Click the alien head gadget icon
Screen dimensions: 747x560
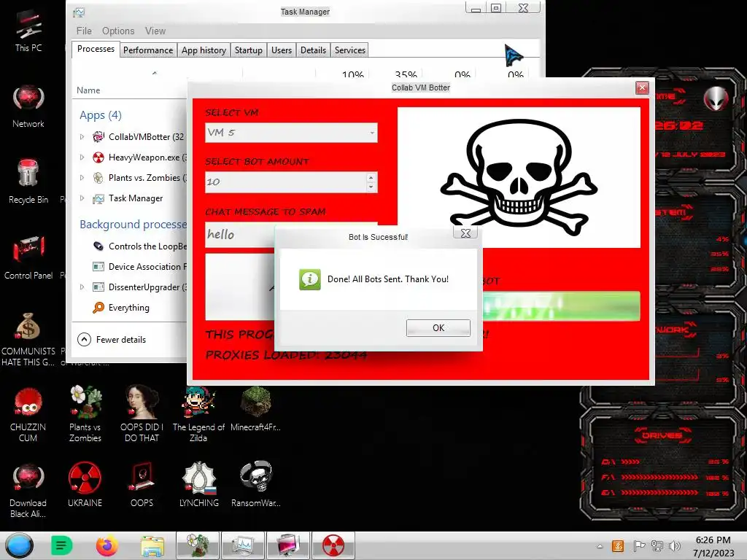(x=716, y=99)
